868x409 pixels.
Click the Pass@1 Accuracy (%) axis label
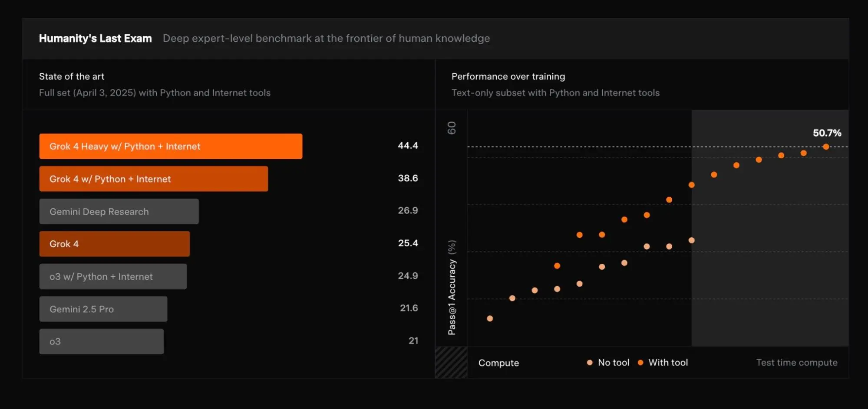pyautogui.click(x=452, y=288)
